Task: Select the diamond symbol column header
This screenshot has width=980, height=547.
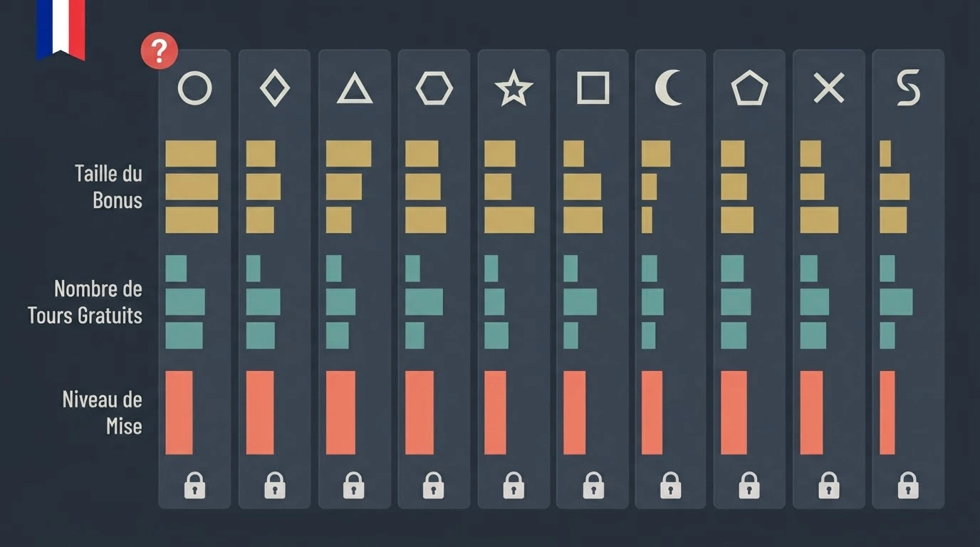Action: click(x=275, y=90)
